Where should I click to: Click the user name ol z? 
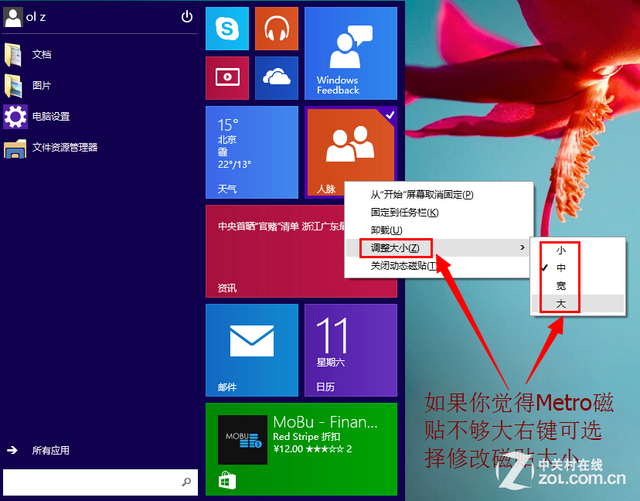(36, 17)
